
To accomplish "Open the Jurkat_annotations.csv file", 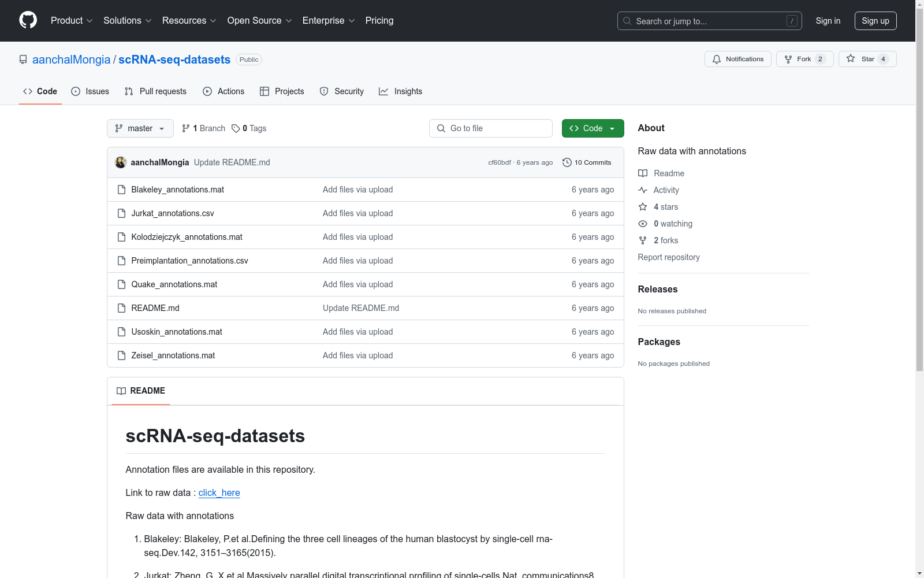I will 173,213.
